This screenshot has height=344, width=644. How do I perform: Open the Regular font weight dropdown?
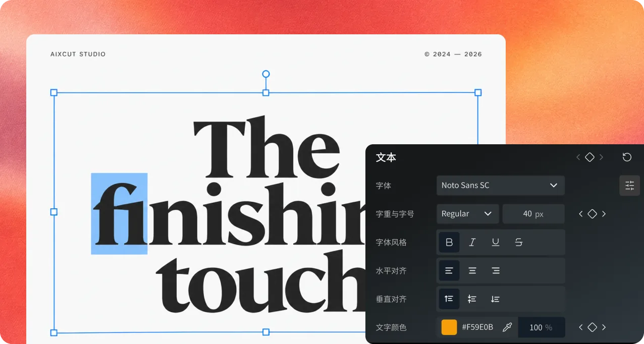click(468, 214)
